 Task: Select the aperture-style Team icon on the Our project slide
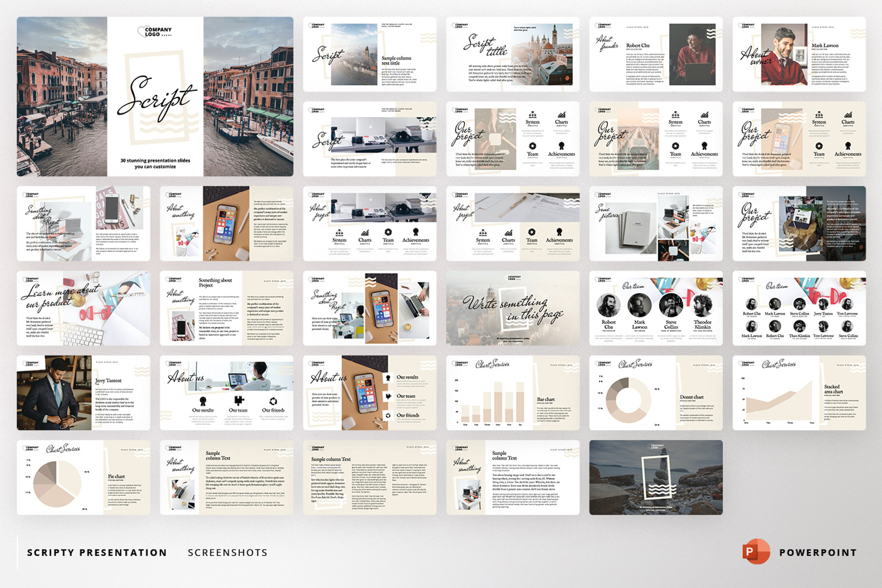[x=533, y=145]
